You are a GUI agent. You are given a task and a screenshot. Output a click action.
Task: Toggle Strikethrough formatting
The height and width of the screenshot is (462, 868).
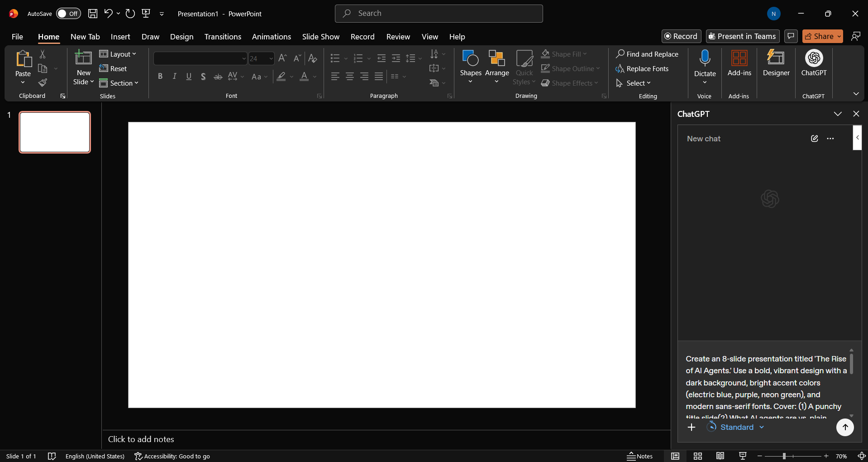(218, 77)
